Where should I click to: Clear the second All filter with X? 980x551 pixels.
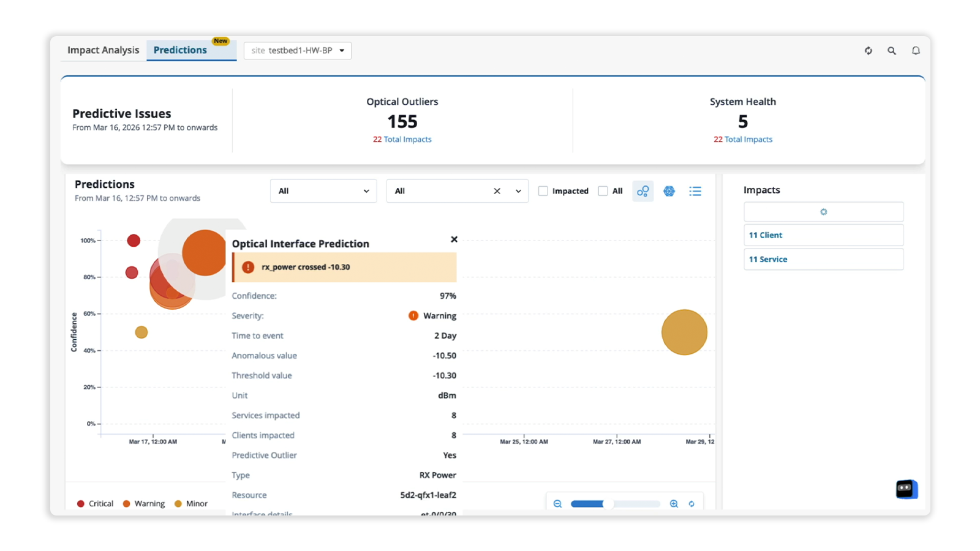497,191
